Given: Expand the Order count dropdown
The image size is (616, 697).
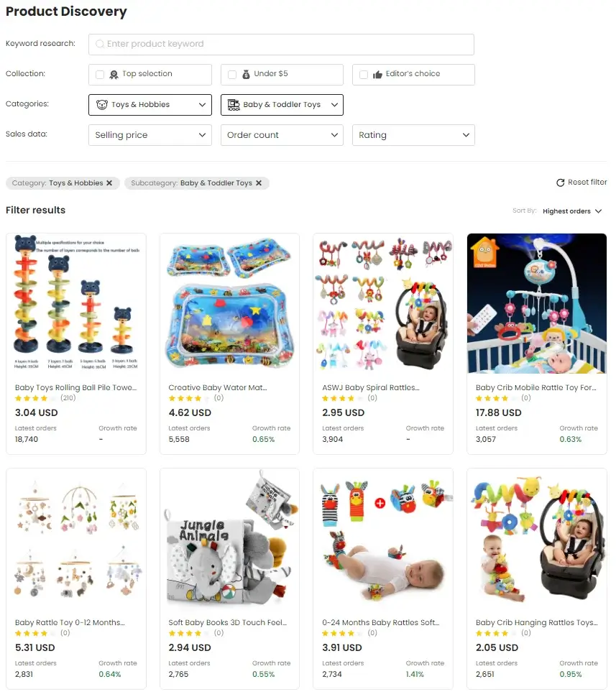Looking at the screenshot, I should (x=282, y=135).
